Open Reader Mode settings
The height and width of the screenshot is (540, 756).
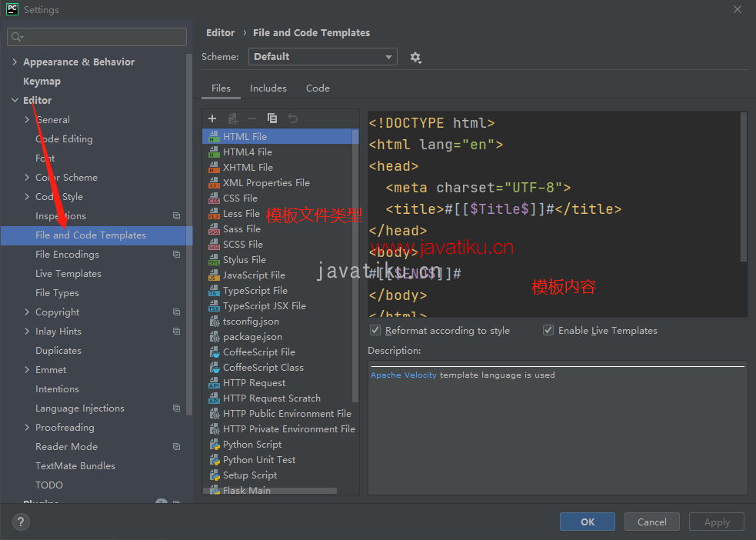pyautogui.click(x=67, y=447)
